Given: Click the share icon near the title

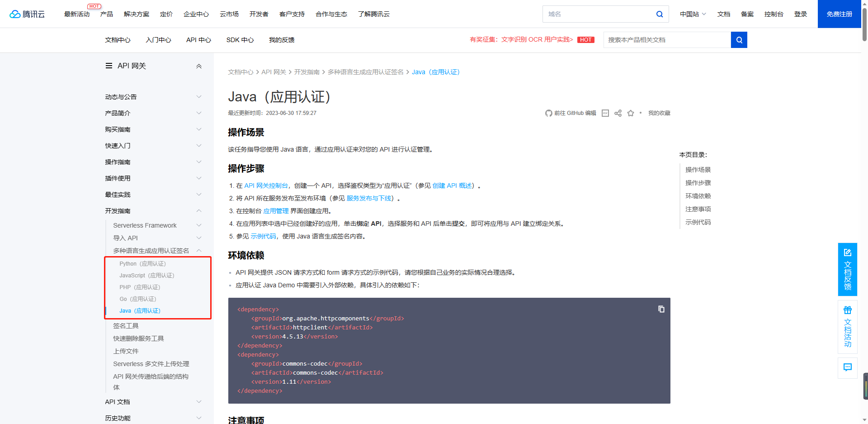Looking at the screenshot, I should (618, 113).
